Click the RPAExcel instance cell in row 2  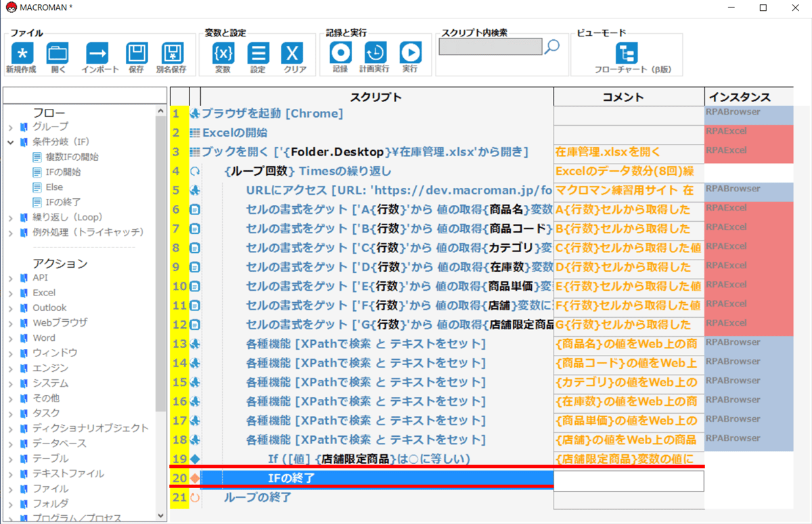pyautogui.click(x=748, y=134)
